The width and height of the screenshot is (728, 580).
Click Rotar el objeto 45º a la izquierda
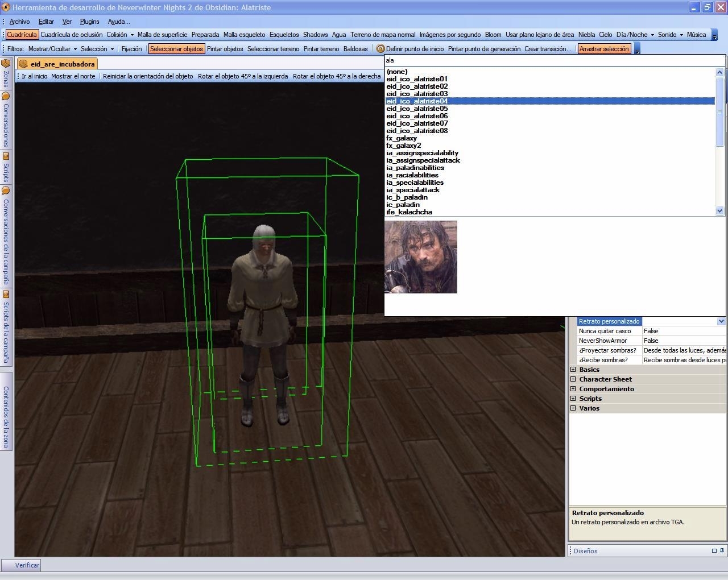[243, 76]
